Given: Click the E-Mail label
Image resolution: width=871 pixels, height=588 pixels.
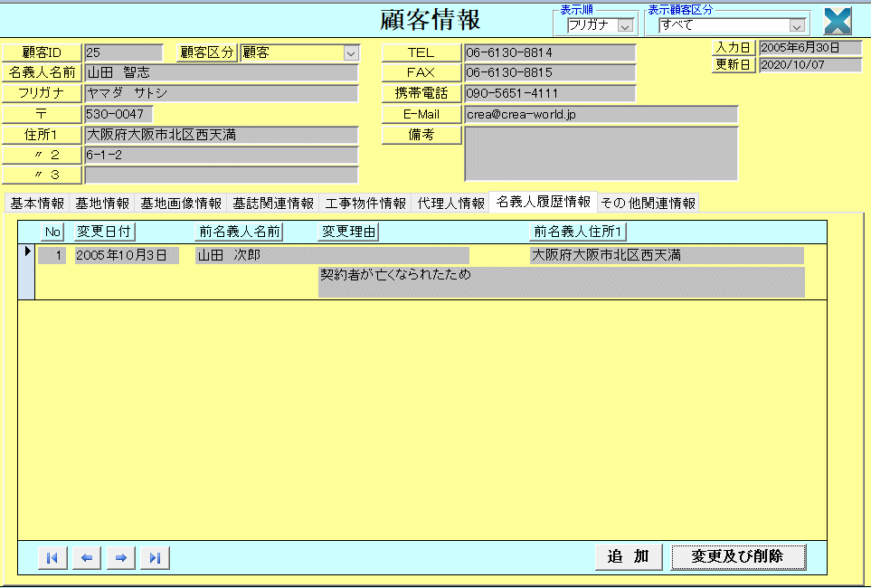Looking at the screenshot, I should tap(421, 115).
